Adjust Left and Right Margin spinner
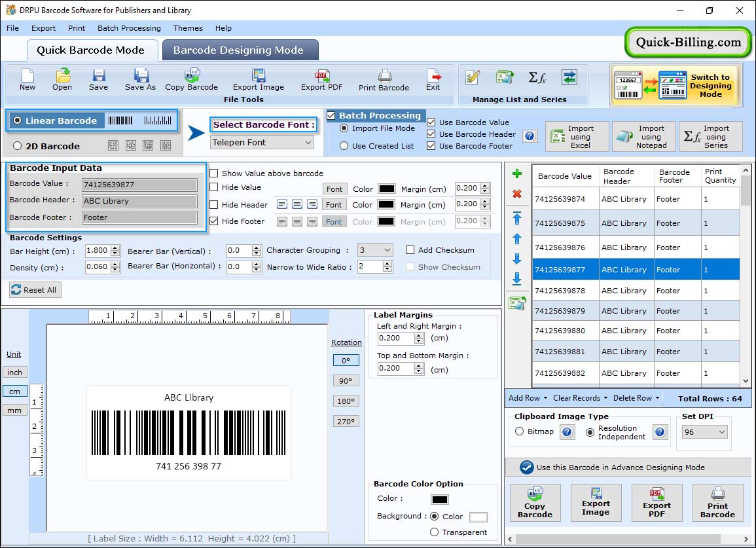Image resolution: width=756 pixels, height=548 pixels. pyautogui.click(x=419, y=338)
